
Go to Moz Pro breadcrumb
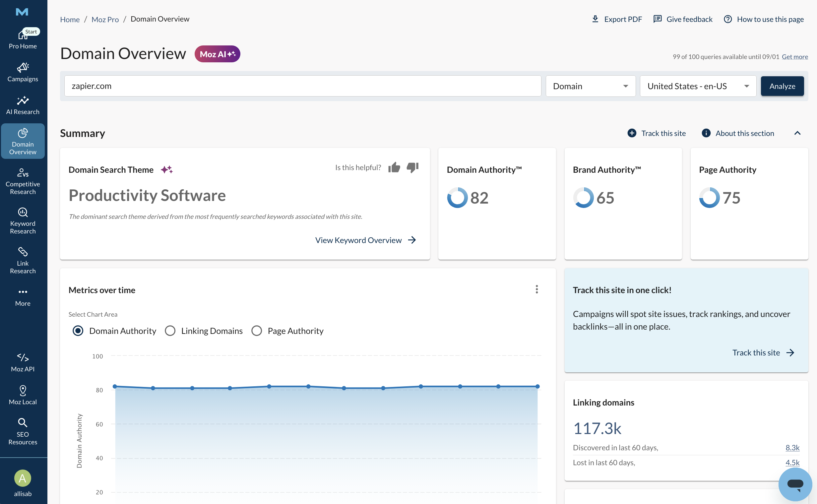click(x=105, y=19)
